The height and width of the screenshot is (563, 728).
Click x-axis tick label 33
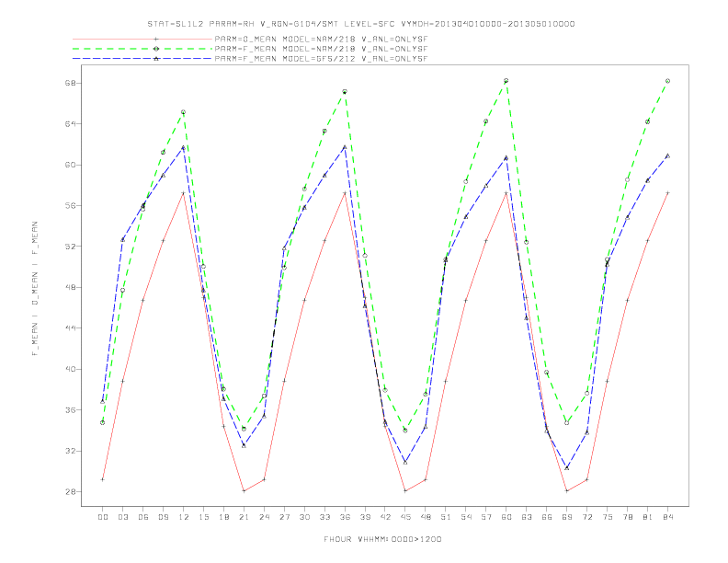coord(324,517)
